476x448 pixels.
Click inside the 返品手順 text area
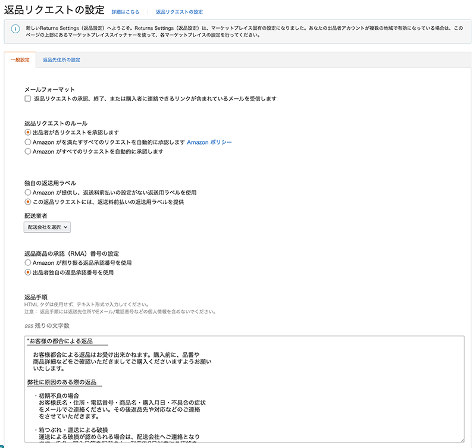pos(245,389)
